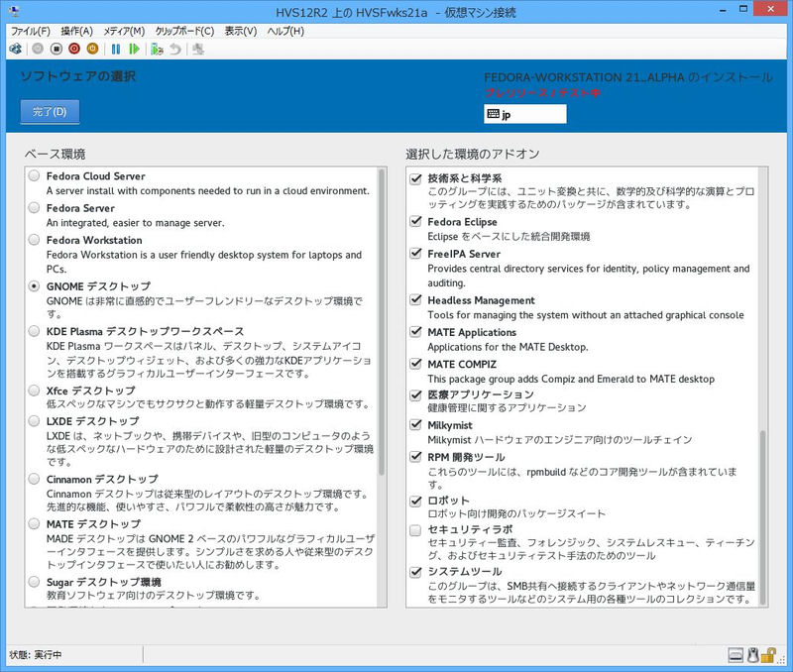
Task: Click the 選択した環境のアドオン label
Action: (x=473, y=155)
